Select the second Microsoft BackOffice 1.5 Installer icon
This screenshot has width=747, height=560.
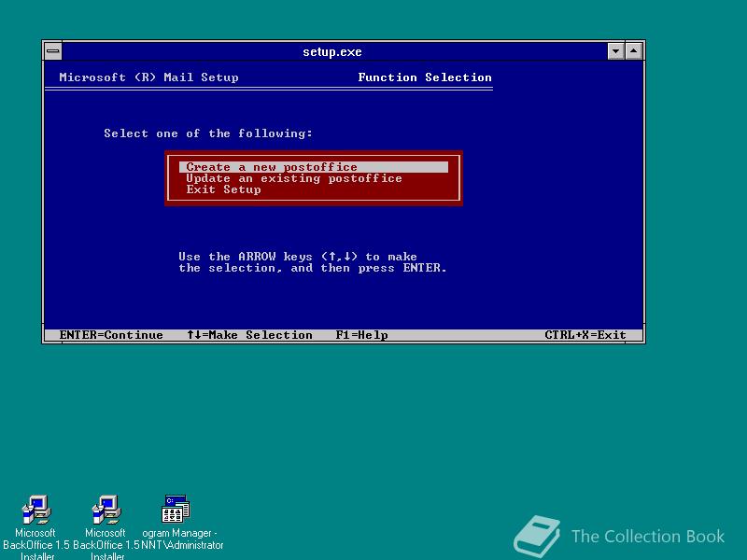click(106, 509)
